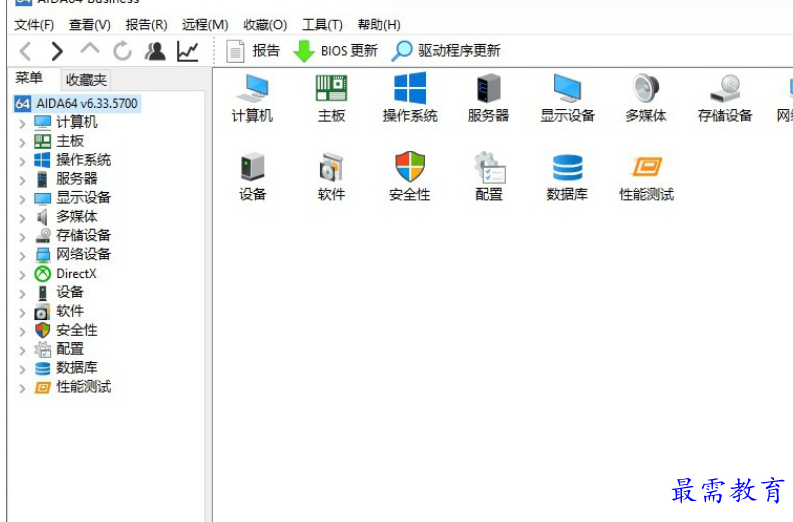Expand the 计算机 tree node chevron
The width and height of the screenshot is (793, 522).
pos(22,123)
